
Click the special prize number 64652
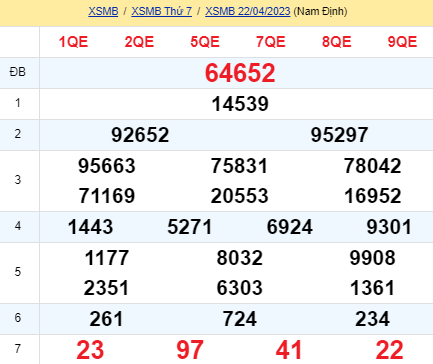pos(240,73)
